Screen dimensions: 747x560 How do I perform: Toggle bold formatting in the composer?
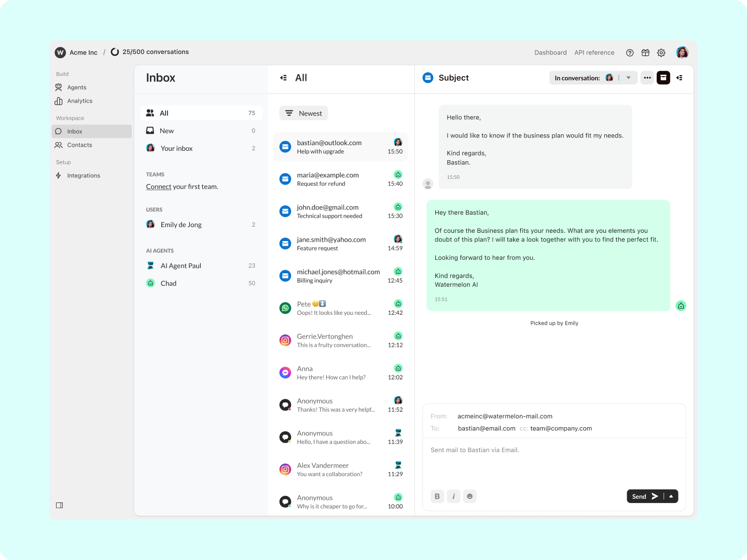[437, 496]
